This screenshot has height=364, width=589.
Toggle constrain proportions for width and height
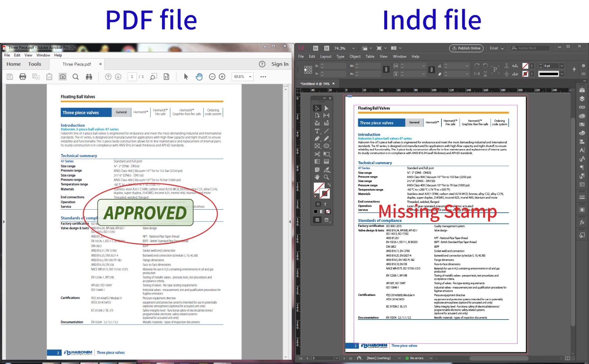pyautogui.click(x=386, y=69)
